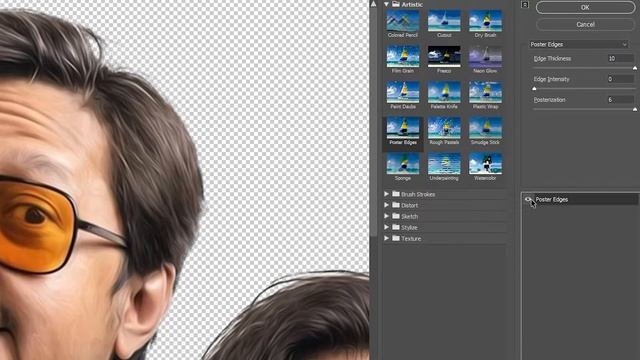Expand the Distort folder

[x=386, y=205]
